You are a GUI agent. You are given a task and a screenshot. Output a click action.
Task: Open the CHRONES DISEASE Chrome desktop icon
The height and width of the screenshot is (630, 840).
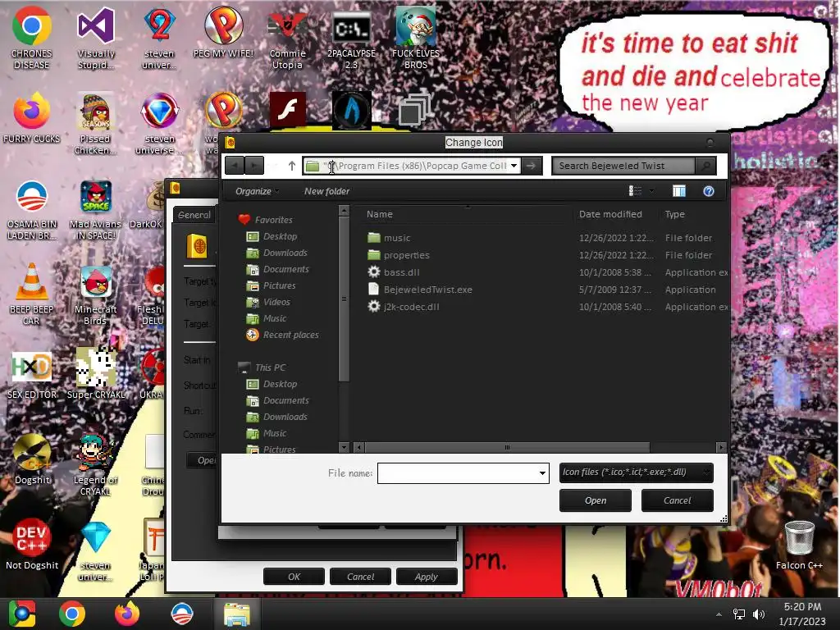pos(32,38)
